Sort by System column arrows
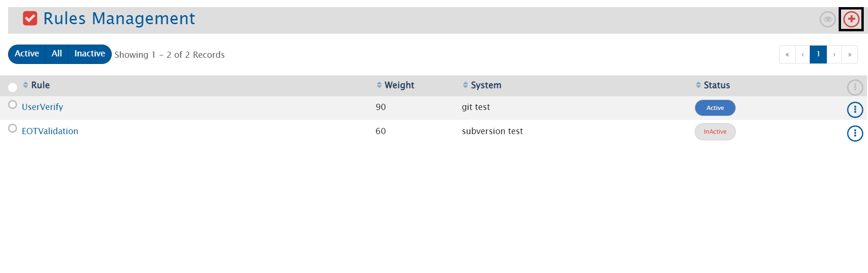 [x=465, y=85]
